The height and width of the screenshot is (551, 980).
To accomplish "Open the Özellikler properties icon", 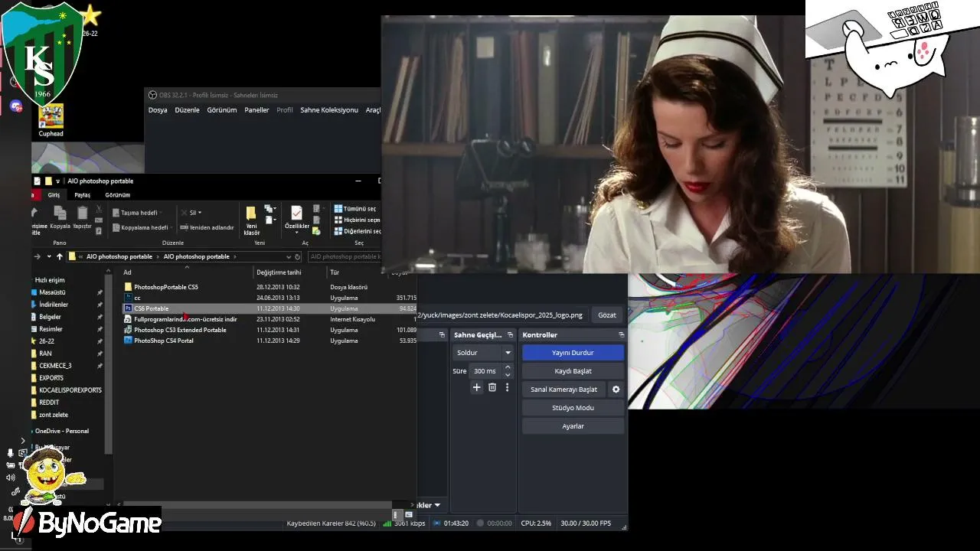I will (x=296, y=213).
